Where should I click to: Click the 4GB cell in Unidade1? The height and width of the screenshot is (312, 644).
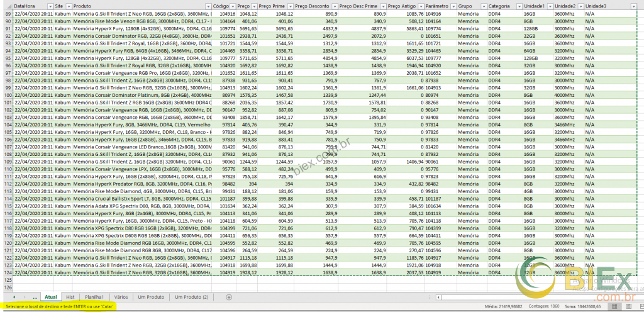click(538, 191)
